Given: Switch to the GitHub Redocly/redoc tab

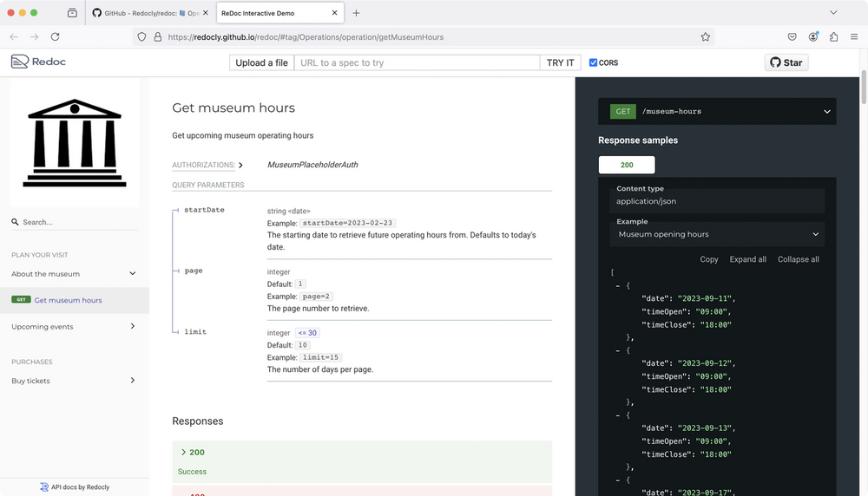Looking at the screenshot, I should click(x=148, y=13).
